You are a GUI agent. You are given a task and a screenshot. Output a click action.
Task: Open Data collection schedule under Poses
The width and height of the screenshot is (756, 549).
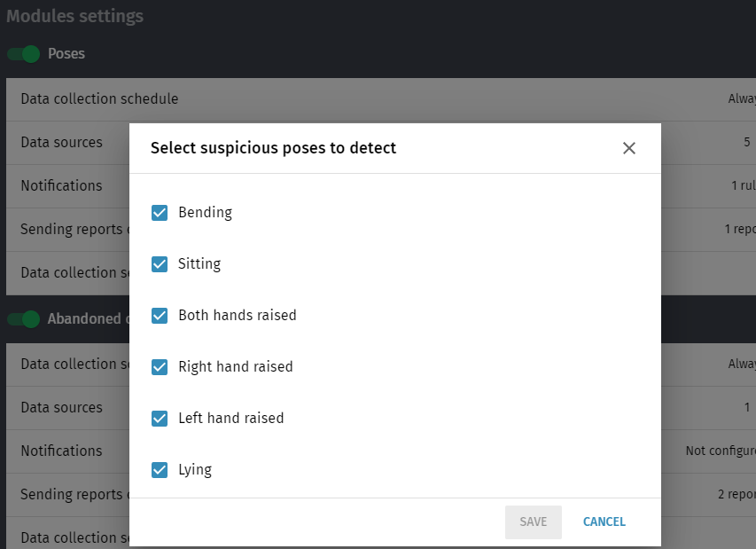[381, 99]
